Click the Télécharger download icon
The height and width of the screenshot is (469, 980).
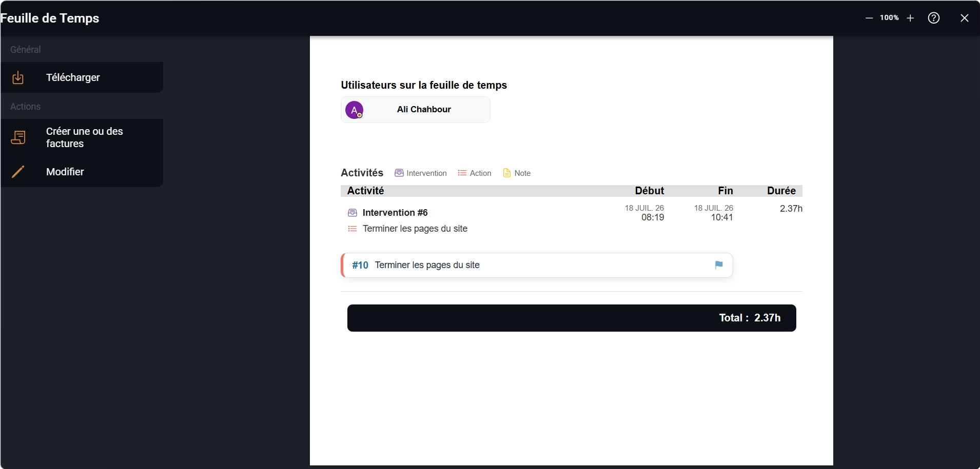click(18, 77)
